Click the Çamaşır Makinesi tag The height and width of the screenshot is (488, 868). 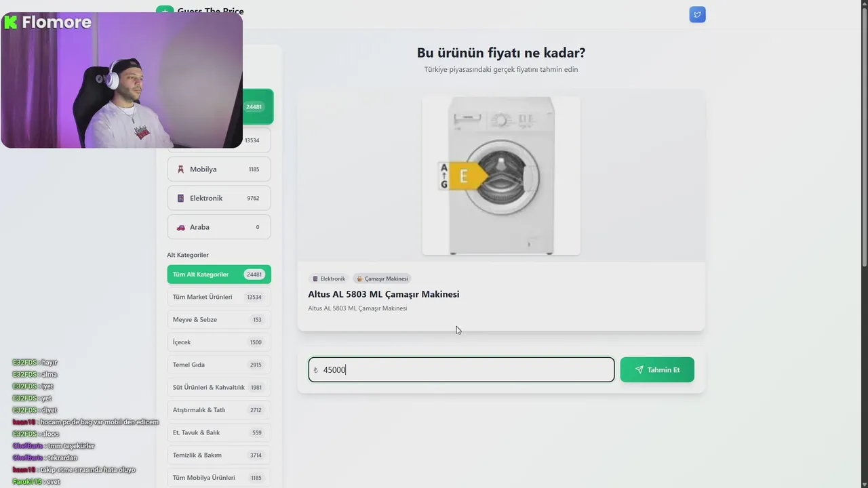pos(382,279)
